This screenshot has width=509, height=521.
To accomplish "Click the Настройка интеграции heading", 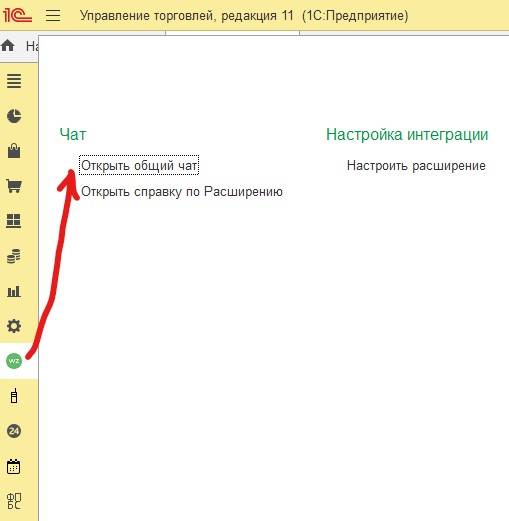I will pos(407,135).
